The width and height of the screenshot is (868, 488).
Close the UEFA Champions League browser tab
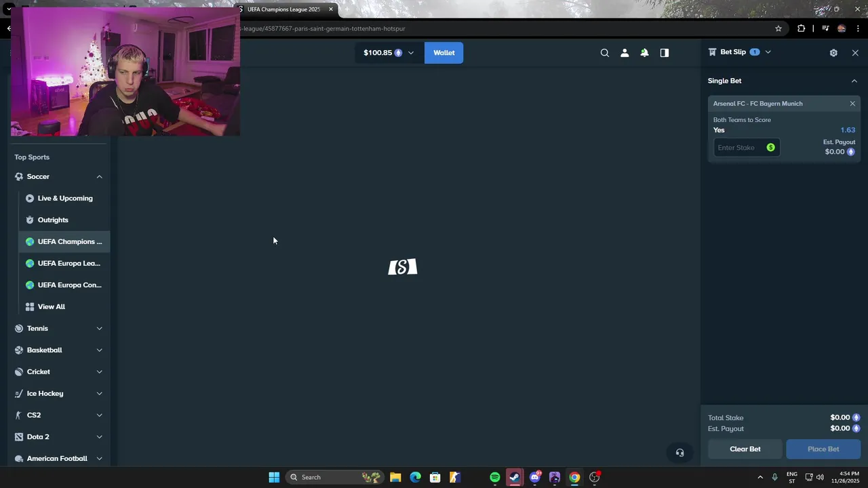point(331,9)
